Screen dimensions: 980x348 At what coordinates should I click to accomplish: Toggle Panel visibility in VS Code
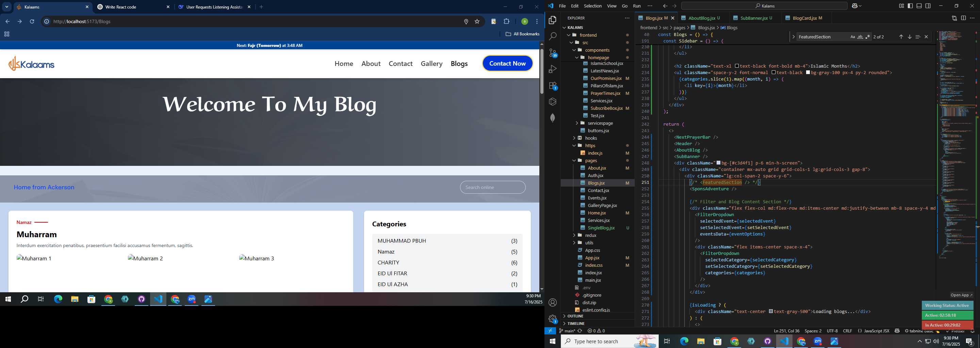point(919,6)
